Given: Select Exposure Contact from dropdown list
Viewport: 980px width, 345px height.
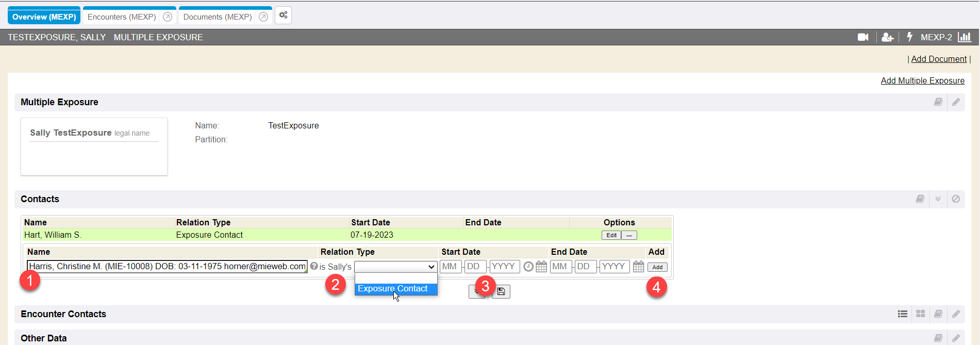Looking at the screenshot, I should tap(393, 289).
